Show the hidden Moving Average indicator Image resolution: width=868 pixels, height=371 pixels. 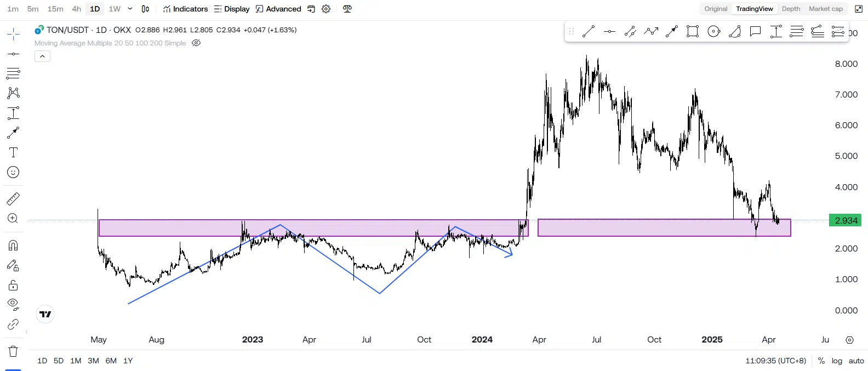pyautogui.click(x=196, y=43)
